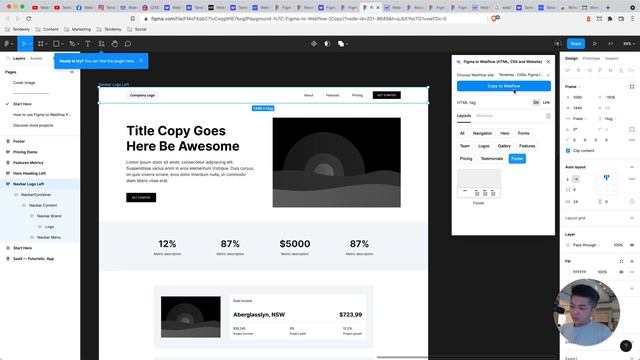Toggle fill visibility eye next to FFFFFF
Screen dimensions: 640x360
click(x=621, y=272)
